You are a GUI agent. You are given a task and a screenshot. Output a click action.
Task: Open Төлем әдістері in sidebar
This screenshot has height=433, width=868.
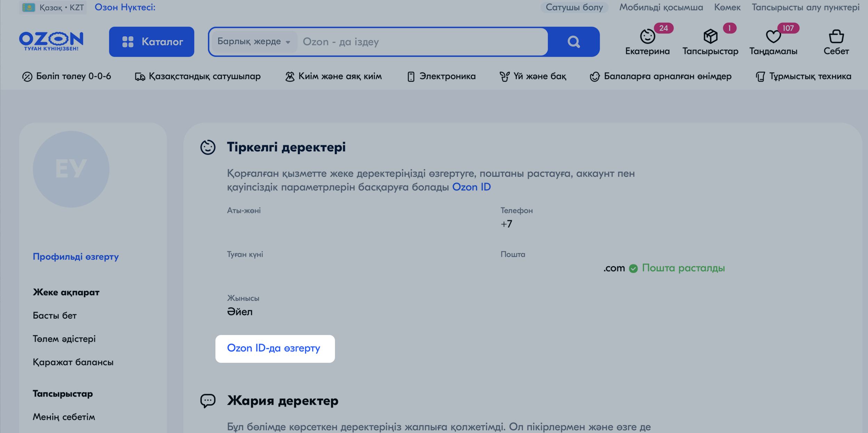pyautogui.click(x=64, y=339)
